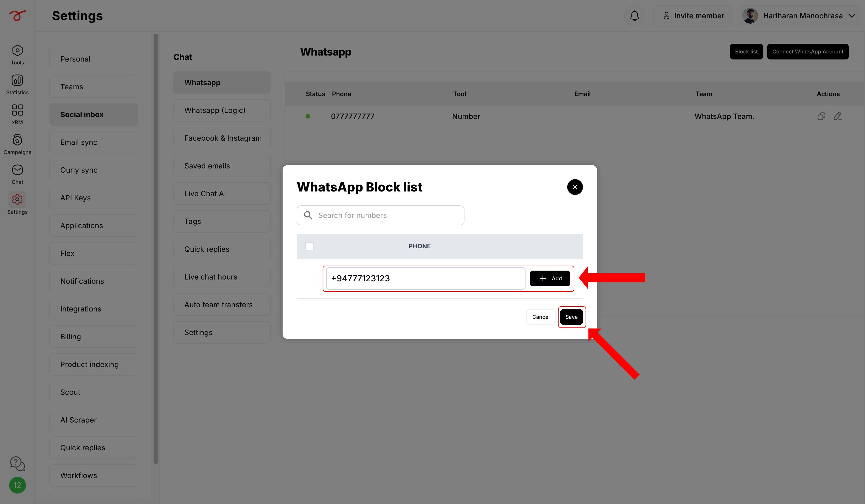This screenshot has height=504, width=865.
Task: Click the user profile avatar
Action: [750, 16]
